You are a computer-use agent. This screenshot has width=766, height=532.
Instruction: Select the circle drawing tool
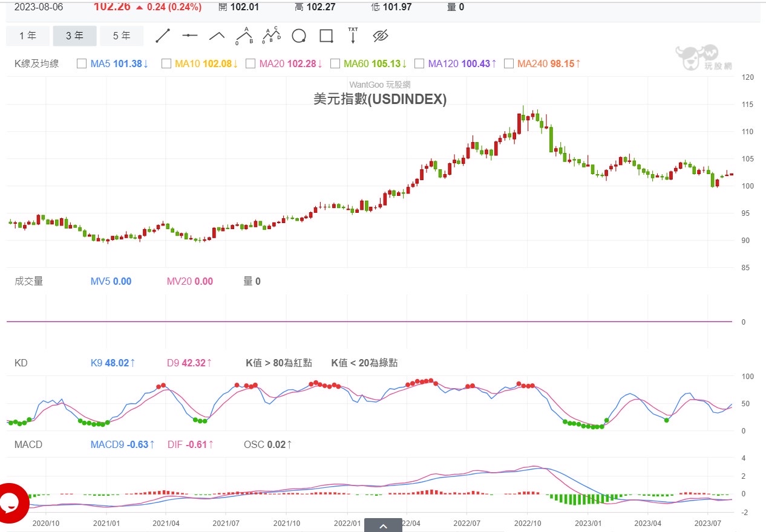pos(299,36)
